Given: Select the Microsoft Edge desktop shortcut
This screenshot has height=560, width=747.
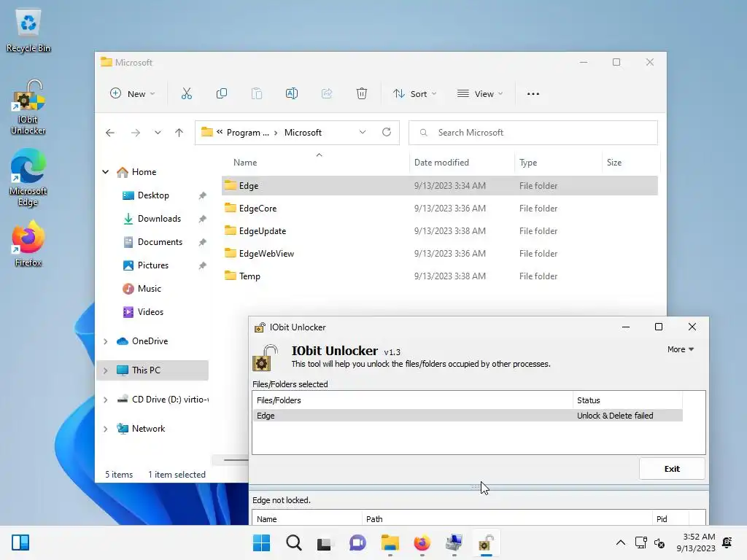Looking at the screenshot, I should [28, 177].
